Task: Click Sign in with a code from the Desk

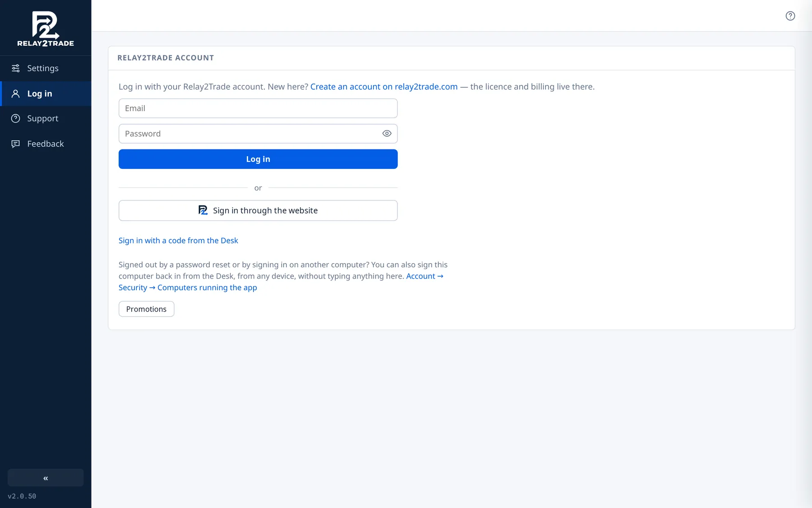Action: tap(178, 241)
